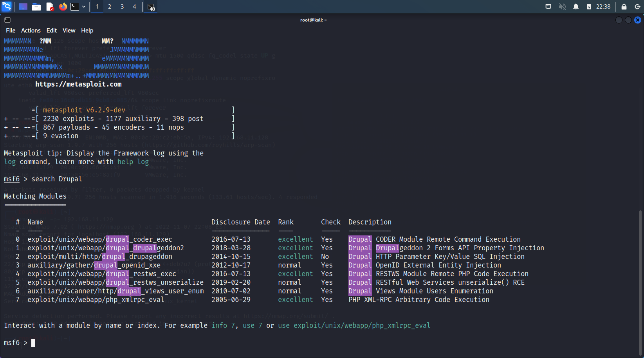Click 'use exploit/unix/webapp/php_xmlrpc_eval' example text
This screenshot has width=644, height=358.
354,325
